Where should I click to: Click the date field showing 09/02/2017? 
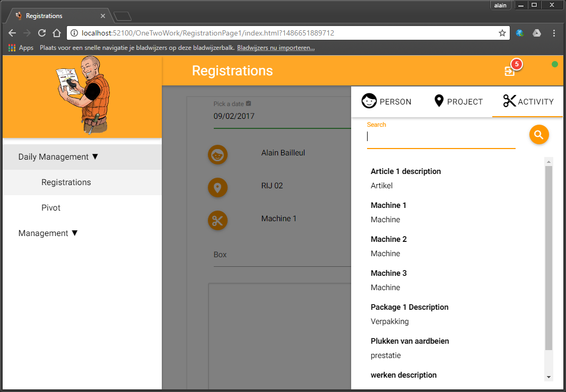tap(282, 116)
